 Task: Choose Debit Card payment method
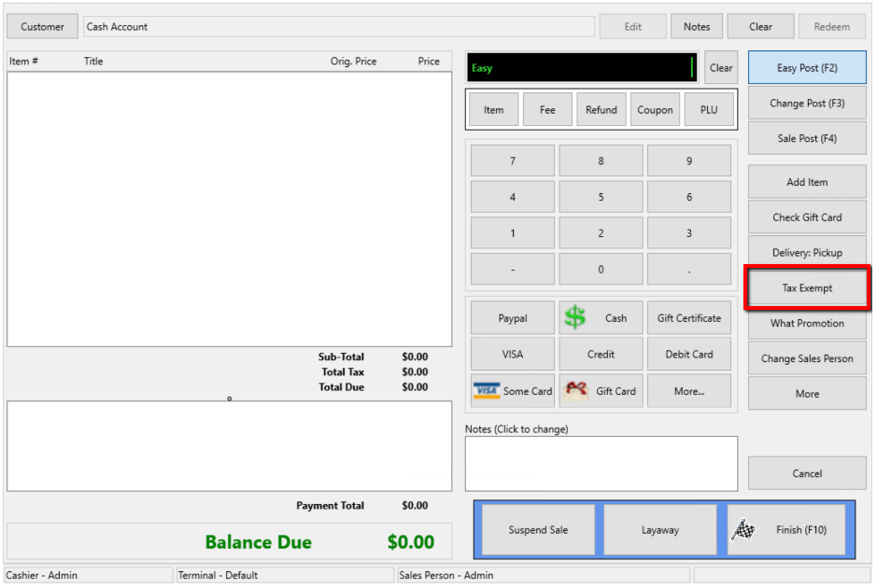click(689, 354)
